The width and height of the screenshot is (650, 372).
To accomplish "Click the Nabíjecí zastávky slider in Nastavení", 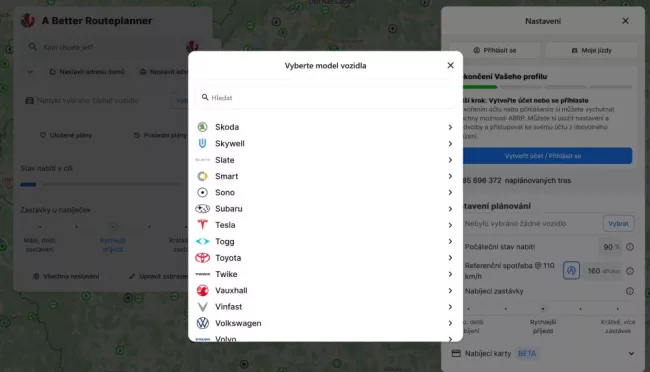I will 543,309.
